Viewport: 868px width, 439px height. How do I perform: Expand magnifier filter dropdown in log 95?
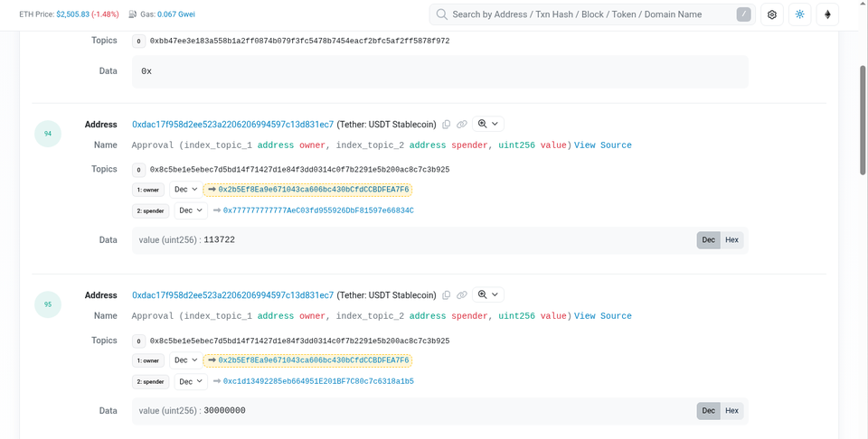coord(487,294)
